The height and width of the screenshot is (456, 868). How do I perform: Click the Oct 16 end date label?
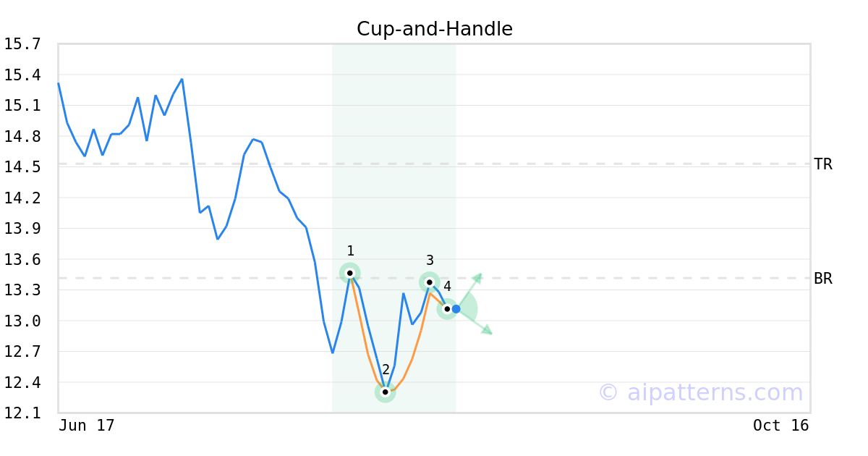point(781,426)
